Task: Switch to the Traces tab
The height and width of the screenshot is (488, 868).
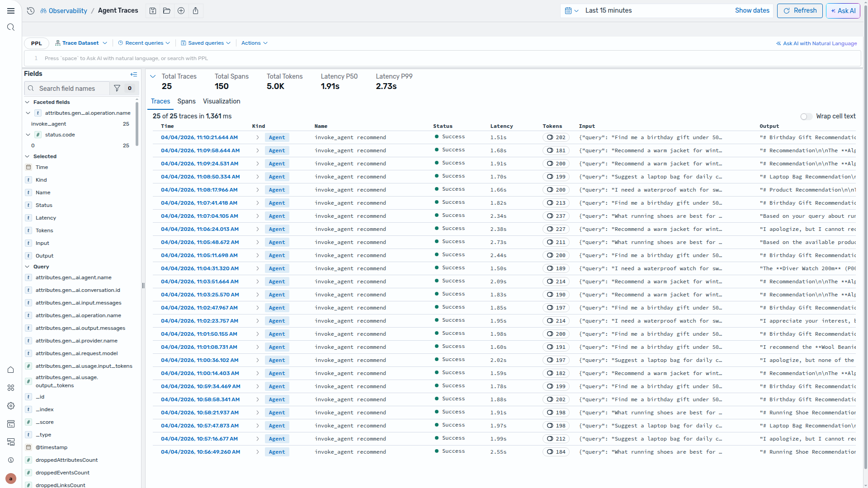Action: click(160, 102)
